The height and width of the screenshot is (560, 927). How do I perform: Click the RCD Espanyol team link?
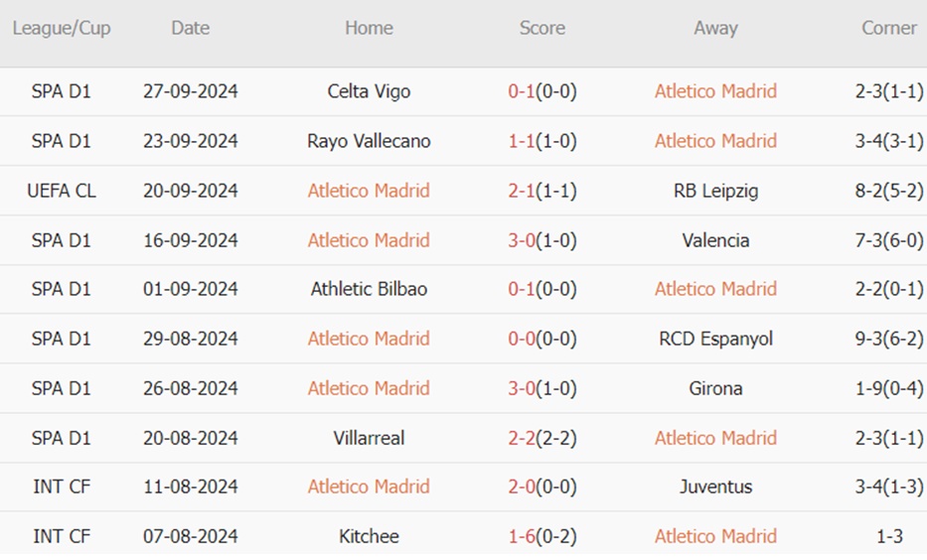(715, 339)
